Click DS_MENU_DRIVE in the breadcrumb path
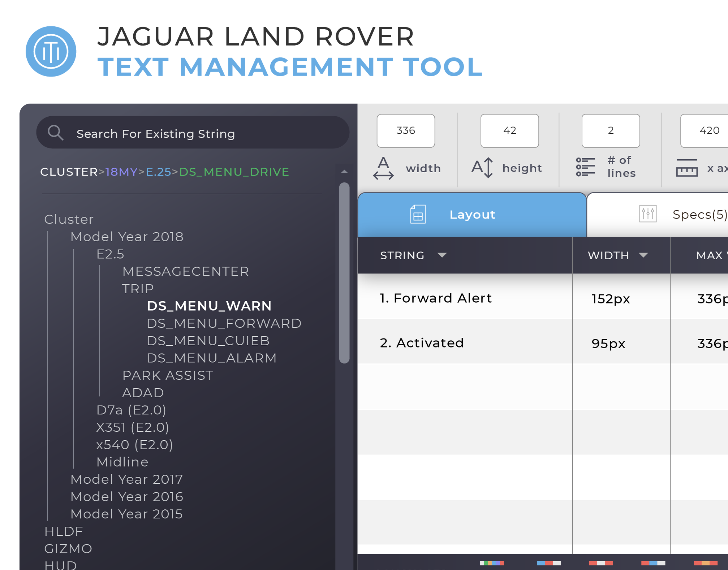 [x=234, y=172]
